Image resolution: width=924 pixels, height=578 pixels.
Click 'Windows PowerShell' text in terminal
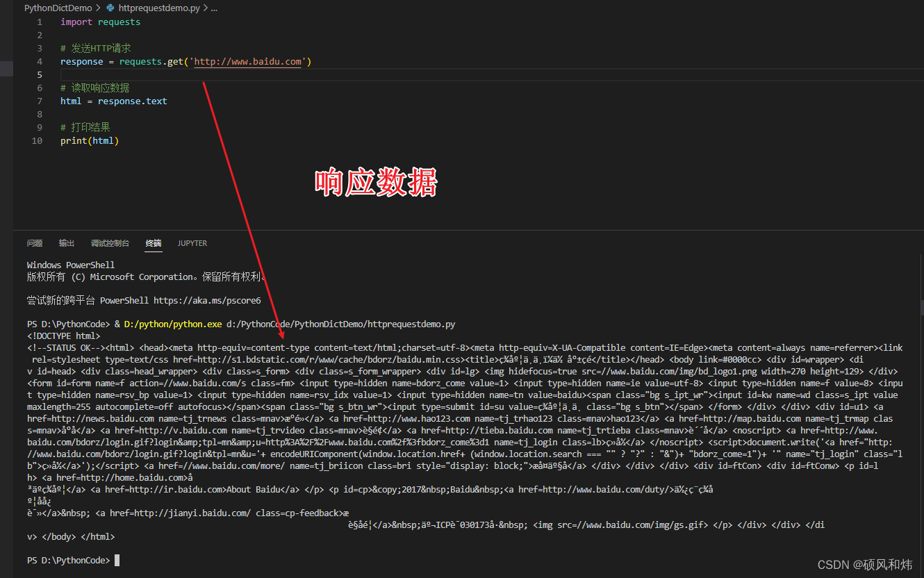point(71,265)
